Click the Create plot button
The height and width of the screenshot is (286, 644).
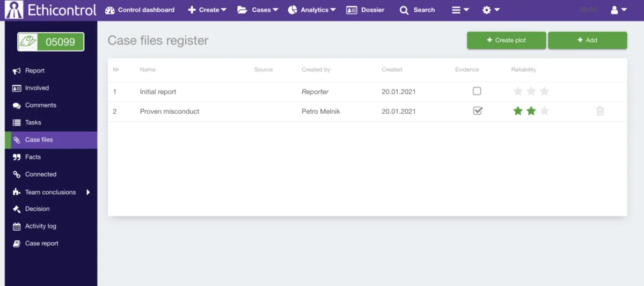[506, 40]
